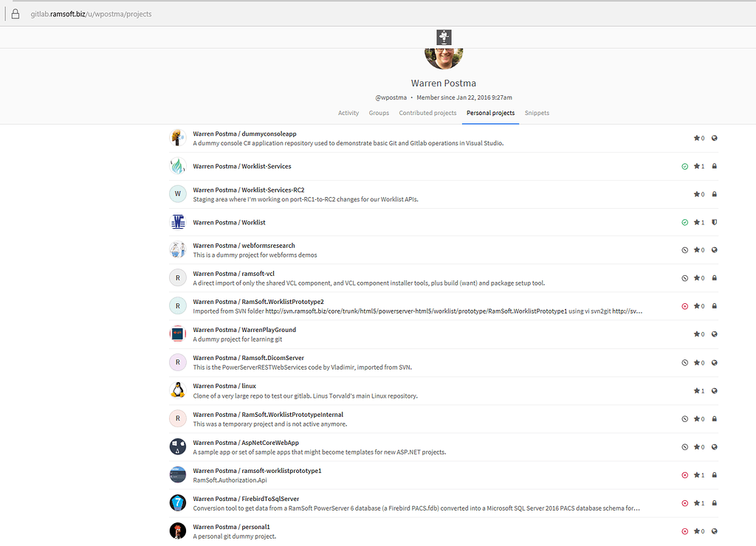Viewport: 756px width, 546px height.
Task: Click the passed pipeline icon on Worklist-Services
Action: pyautogui.click(x=684, y=166)
